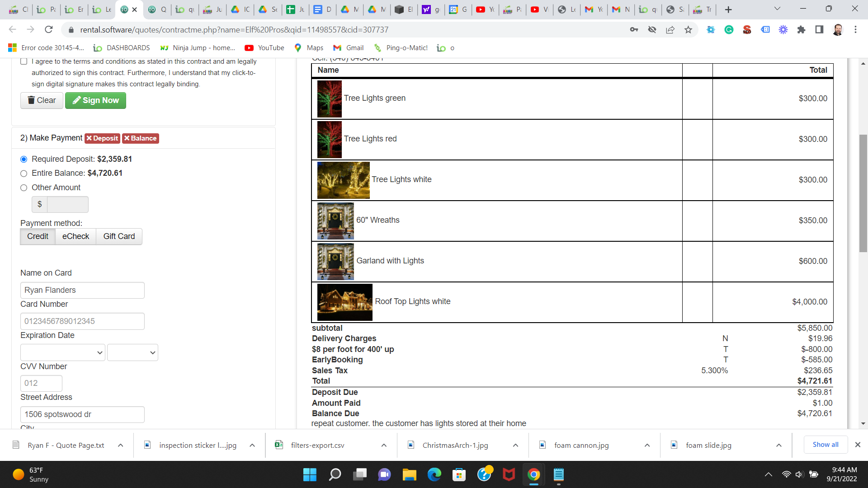This screenshot has height=488, width=868.
Task: Open the expiration year dropdown
Action: coord(132,352)
